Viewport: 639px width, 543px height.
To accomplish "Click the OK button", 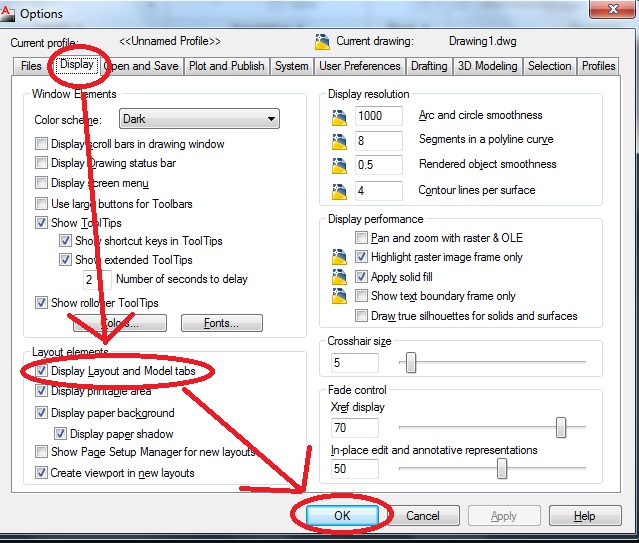I will tap(342, 516).
